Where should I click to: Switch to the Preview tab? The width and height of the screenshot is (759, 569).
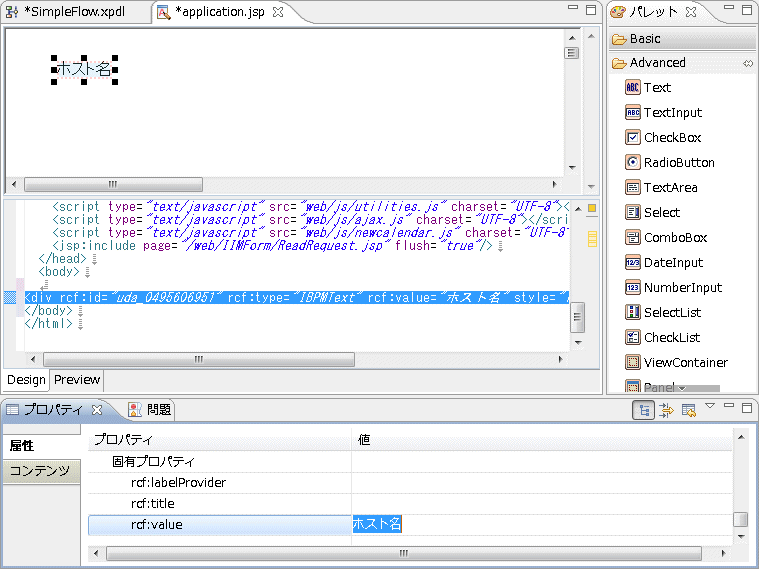[x=76, y=380]
